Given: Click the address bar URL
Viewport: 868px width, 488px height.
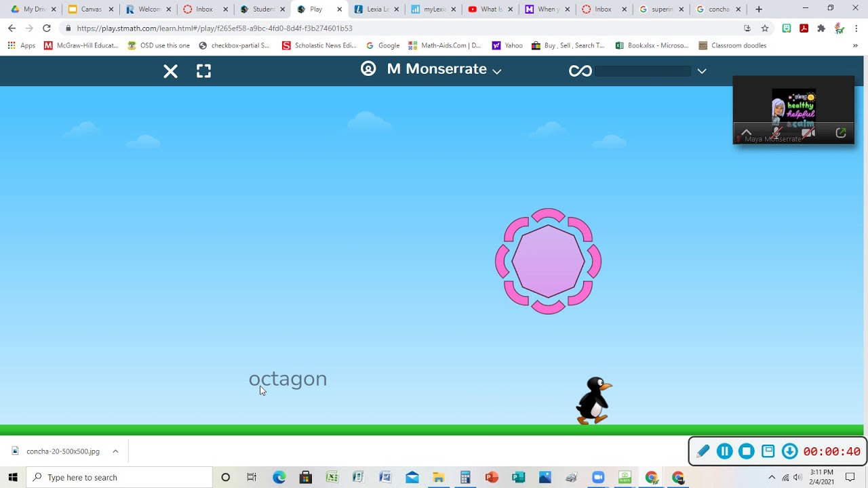Looking at the screenshot, I should click(214, 28).
